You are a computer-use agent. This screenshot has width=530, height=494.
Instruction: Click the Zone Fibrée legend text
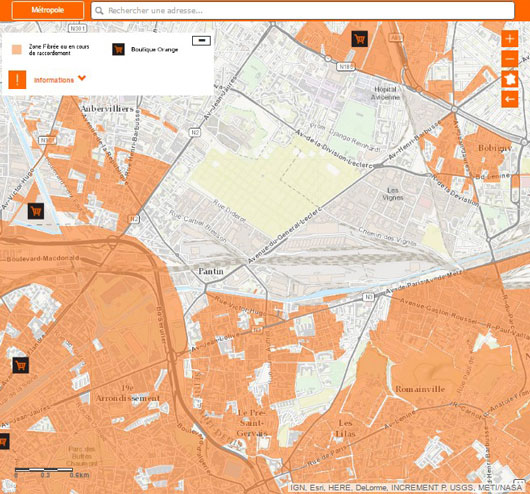pos(59,50)
